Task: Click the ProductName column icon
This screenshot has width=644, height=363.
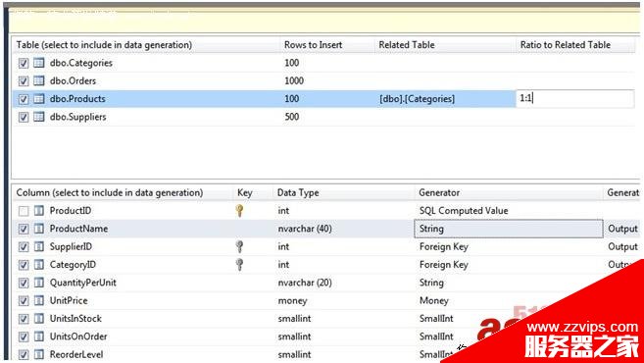Action: pyautogui.click(x=39, y=229)
